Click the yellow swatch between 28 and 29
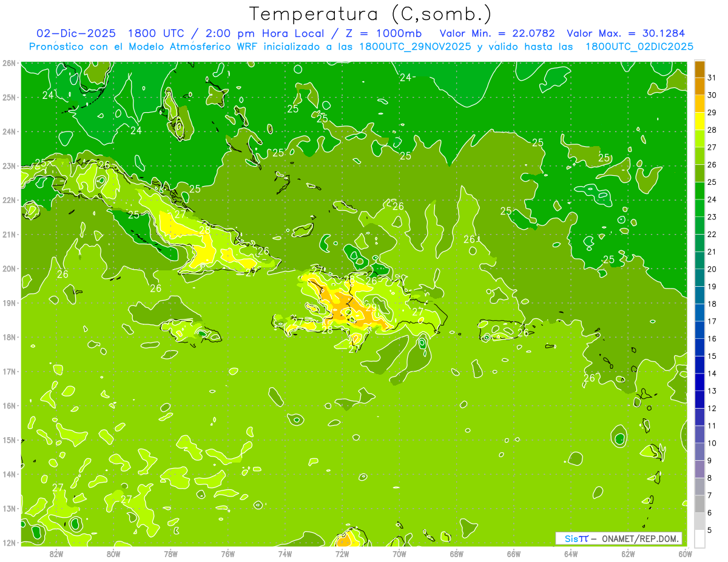 (x=699, y=121)
